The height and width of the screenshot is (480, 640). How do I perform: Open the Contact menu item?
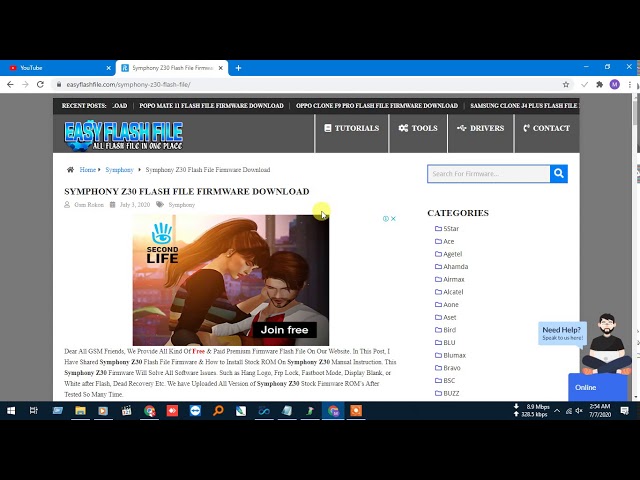[x=546, y=128]
